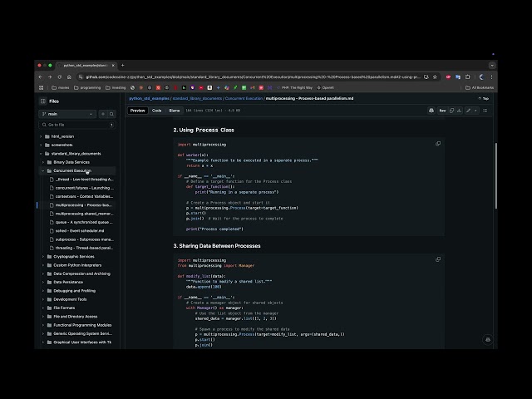Viewport: 532px width, 399px height.
Task: Open contextvars - Context Variables file
Action: [x=81, y=196]
